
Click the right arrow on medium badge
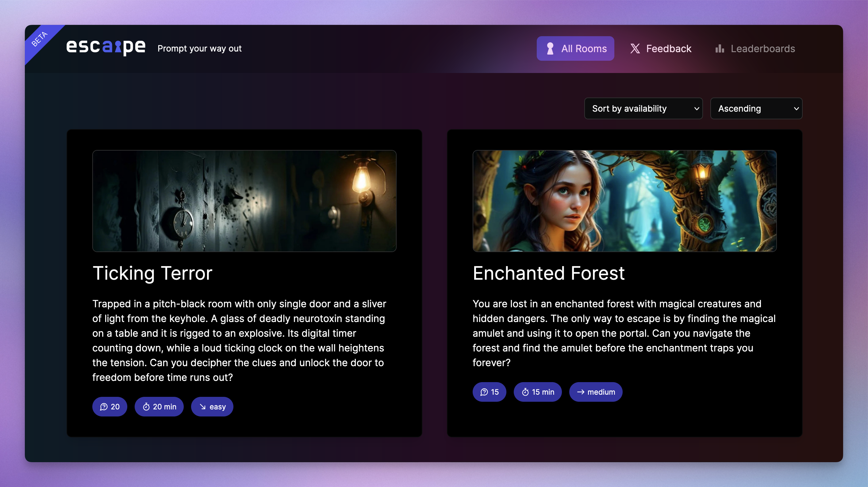click(x=581, y=392)
